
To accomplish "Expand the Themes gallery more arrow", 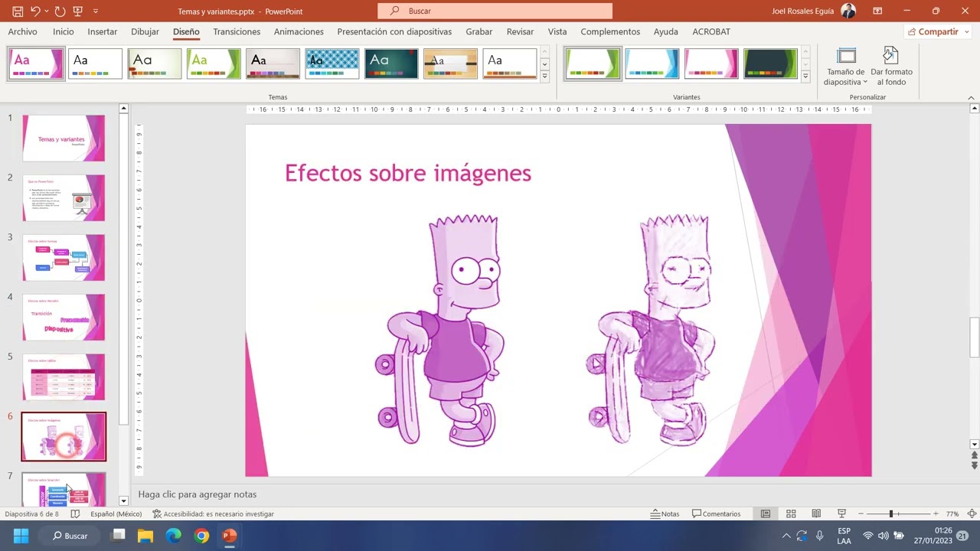I will (544, 76).
